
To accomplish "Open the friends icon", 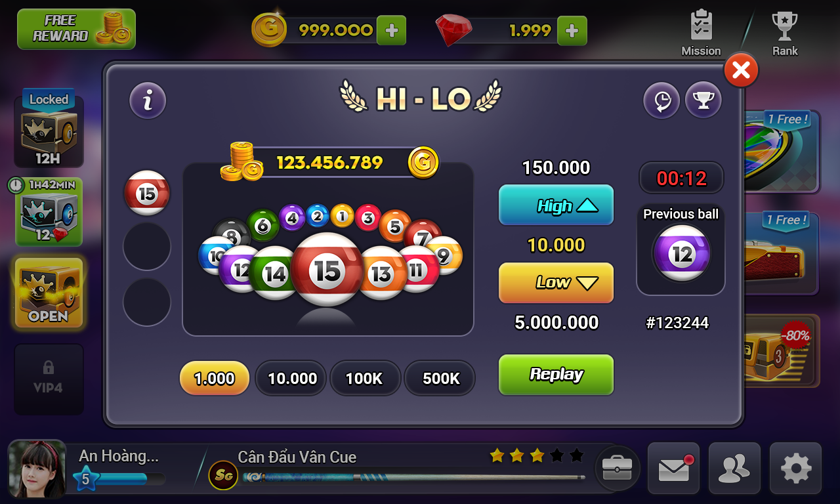I will point(734,469).
